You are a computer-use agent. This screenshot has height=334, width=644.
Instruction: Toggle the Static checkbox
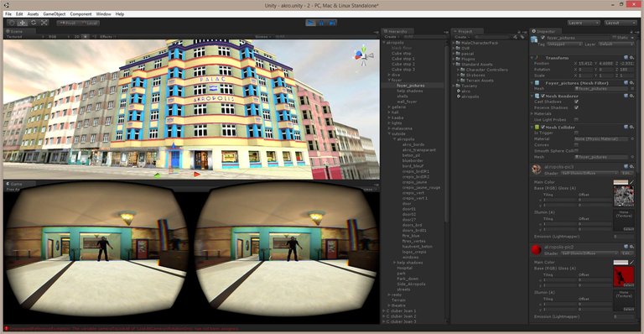click(615, 38)
